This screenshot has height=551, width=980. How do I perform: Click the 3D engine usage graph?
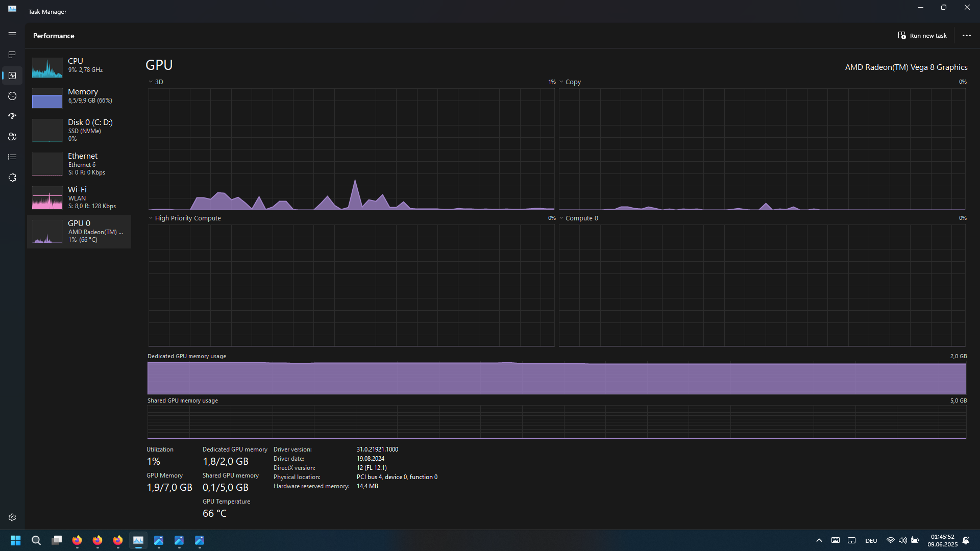coord(351,149)
